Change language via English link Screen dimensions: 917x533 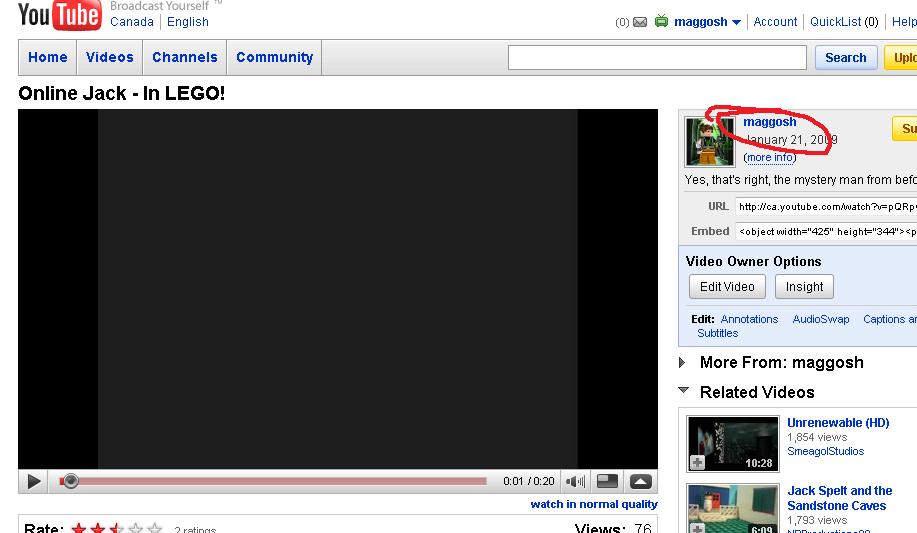click(188, 22)
